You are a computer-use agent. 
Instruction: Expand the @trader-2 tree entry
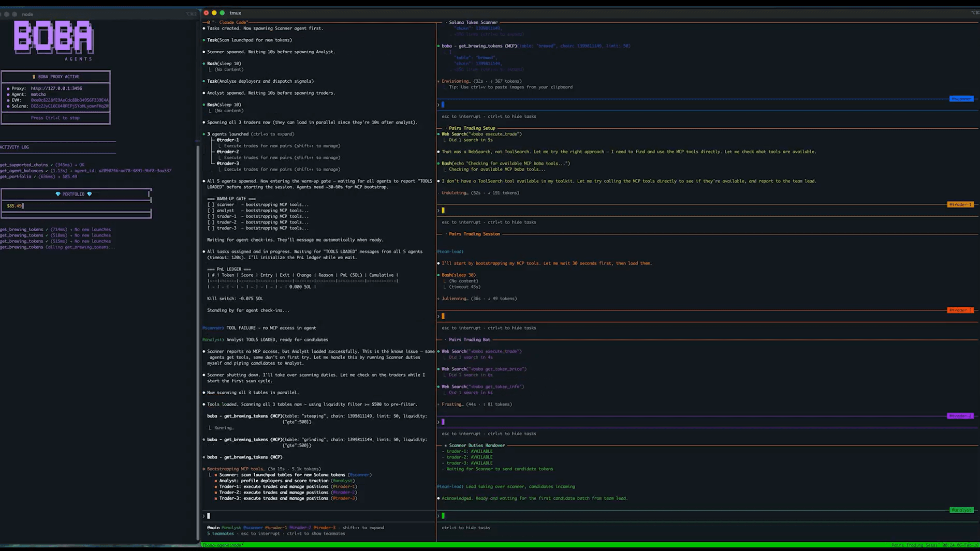(x=227, y=152)
